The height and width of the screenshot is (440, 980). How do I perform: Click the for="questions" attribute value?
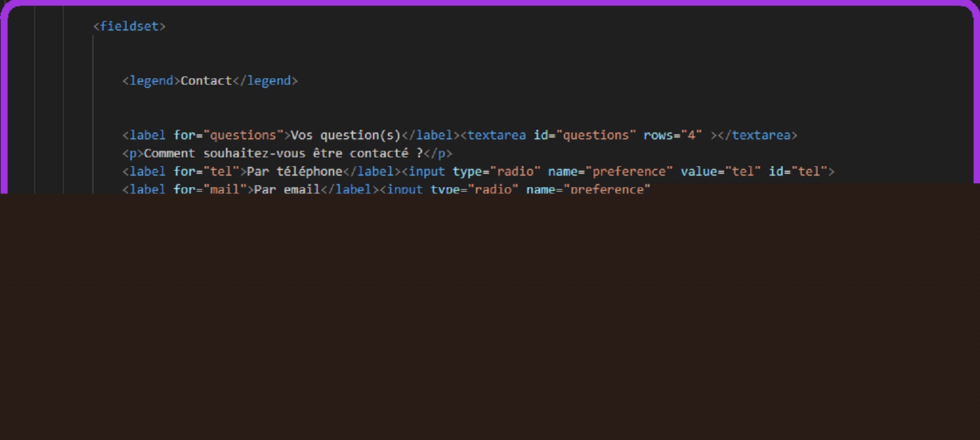(x=243, y=135)
